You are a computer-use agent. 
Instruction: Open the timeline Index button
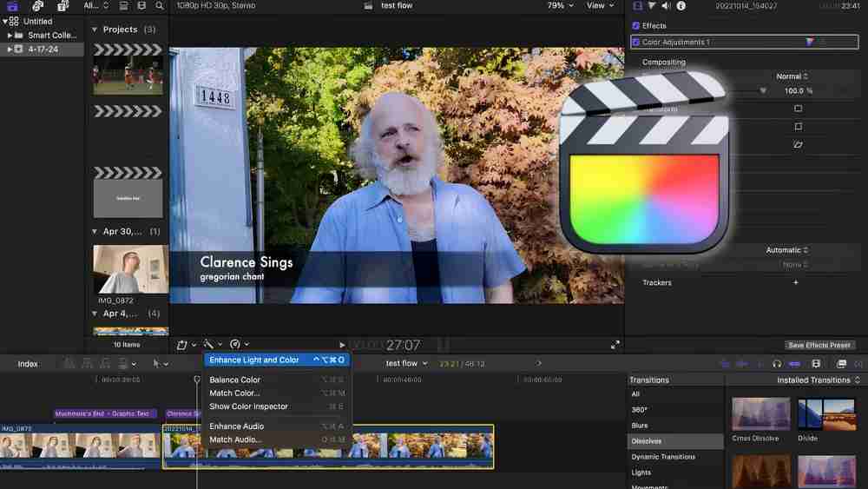tap(28, 364)
